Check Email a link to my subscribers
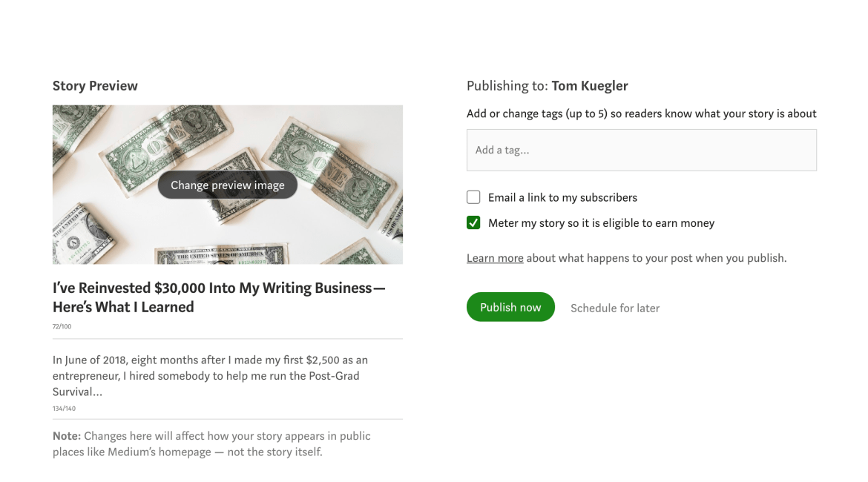 pos(473,197)
